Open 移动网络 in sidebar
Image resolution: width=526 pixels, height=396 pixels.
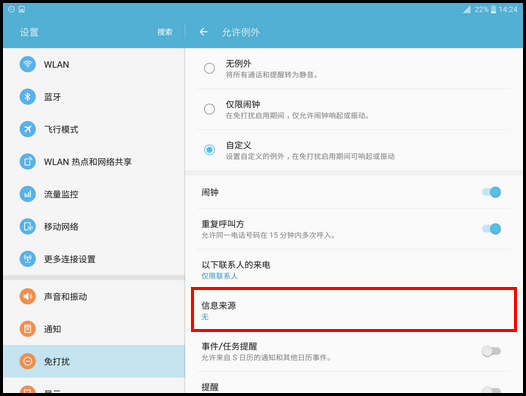94,227
